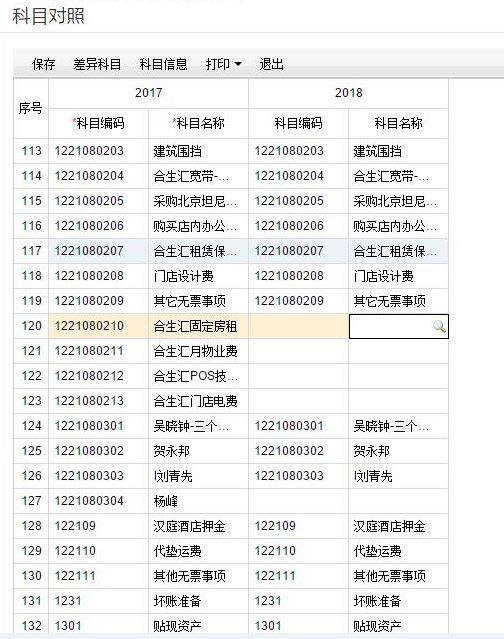Click 2017 name 刘青先
This screenshot has width=504, height=639.
[173, 476]
